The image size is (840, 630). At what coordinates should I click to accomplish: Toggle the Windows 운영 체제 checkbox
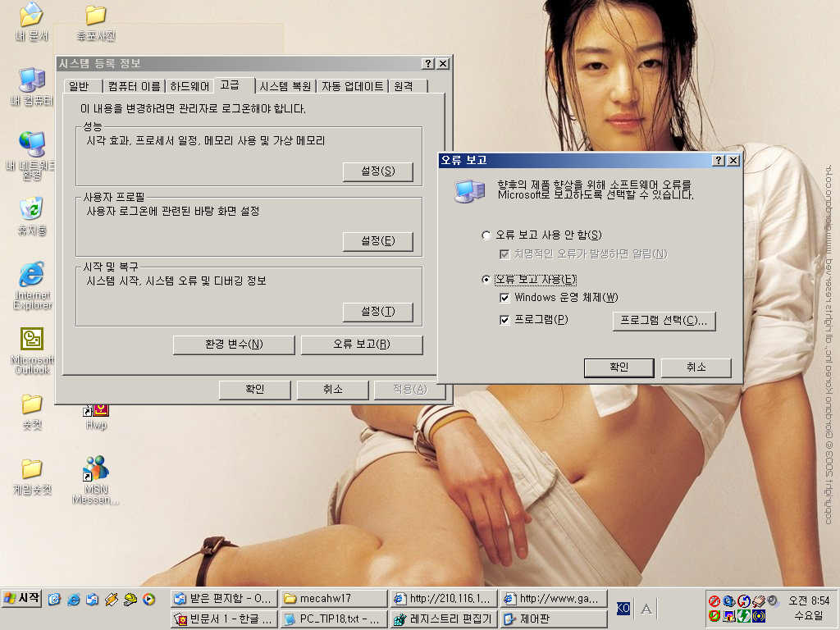pyautogui.click(x=505, y=297)
